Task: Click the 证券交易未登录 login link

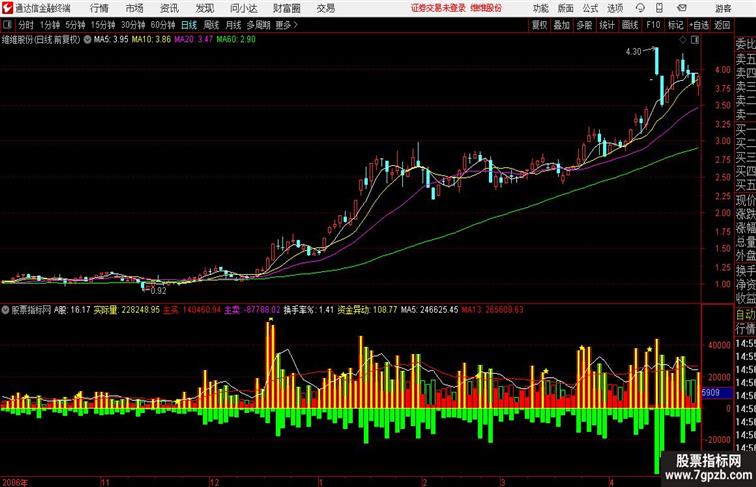Action: pyautogui.click(x=439, y=8)
